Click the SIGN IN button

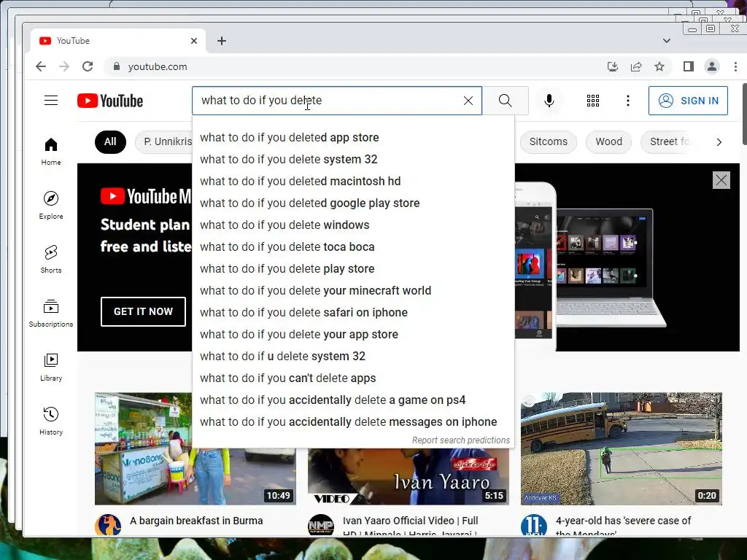[688, 101]
